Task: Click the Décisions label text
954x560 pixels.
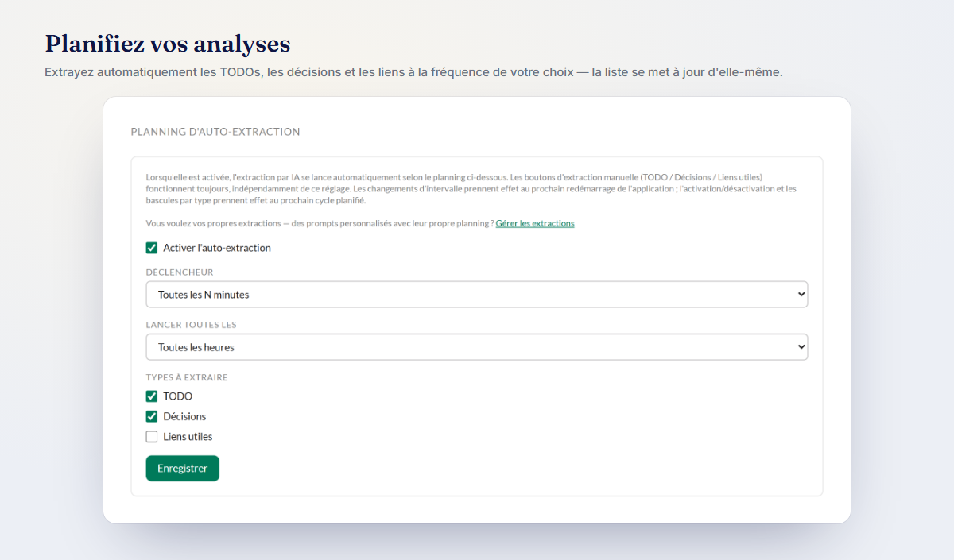Action: pyautogui.click(x=184, y=416)
